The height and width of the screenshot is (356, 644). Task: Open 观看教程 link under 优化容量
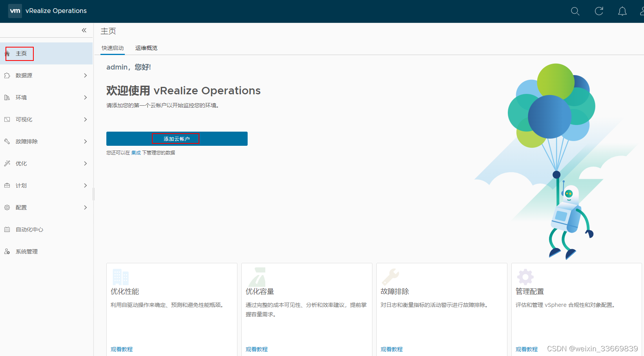(257, 349)
